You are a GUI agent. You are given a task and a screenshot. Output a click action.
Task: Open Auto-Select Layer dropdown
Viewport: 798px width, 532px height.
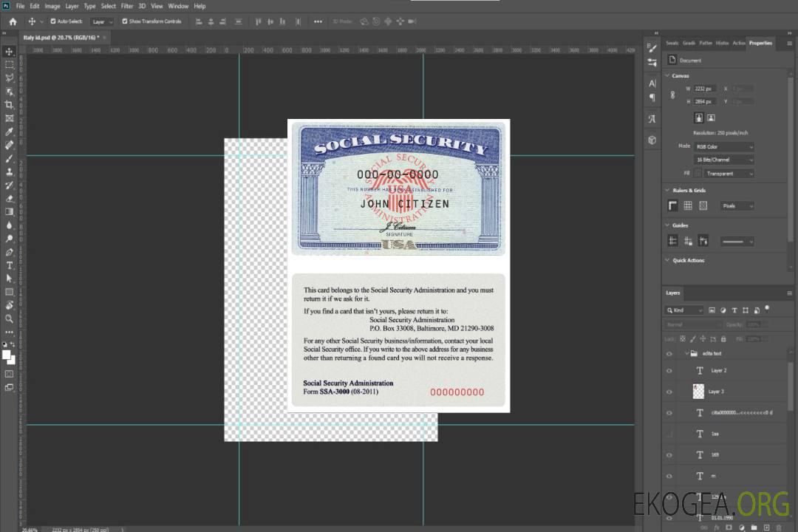(x=102, y=21)
